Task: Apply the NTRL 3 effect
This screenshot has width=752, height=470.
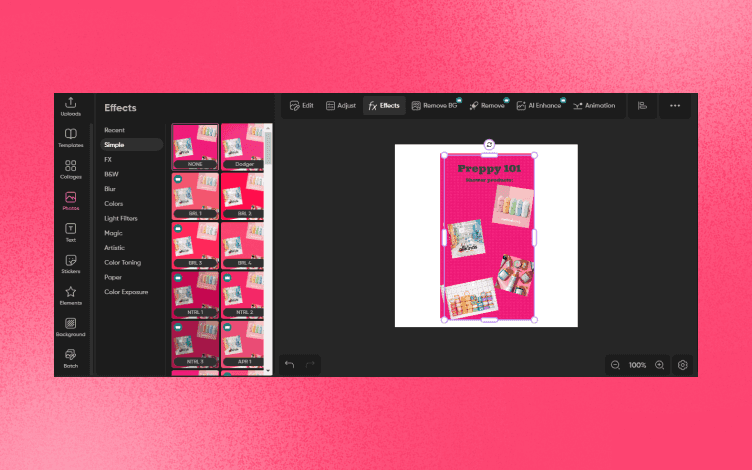Action: tap(195, 344)
